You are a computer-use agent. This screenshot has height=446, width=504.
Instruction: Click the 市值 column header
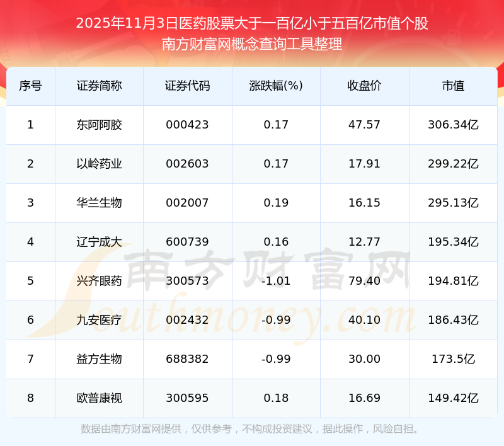pos(453,86)
